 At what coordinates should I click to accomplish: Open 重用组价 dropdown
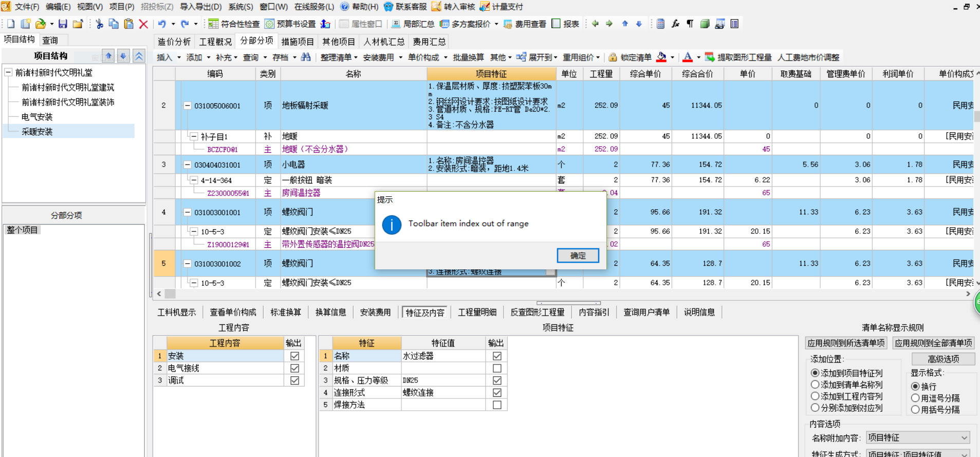click(598, 58)
